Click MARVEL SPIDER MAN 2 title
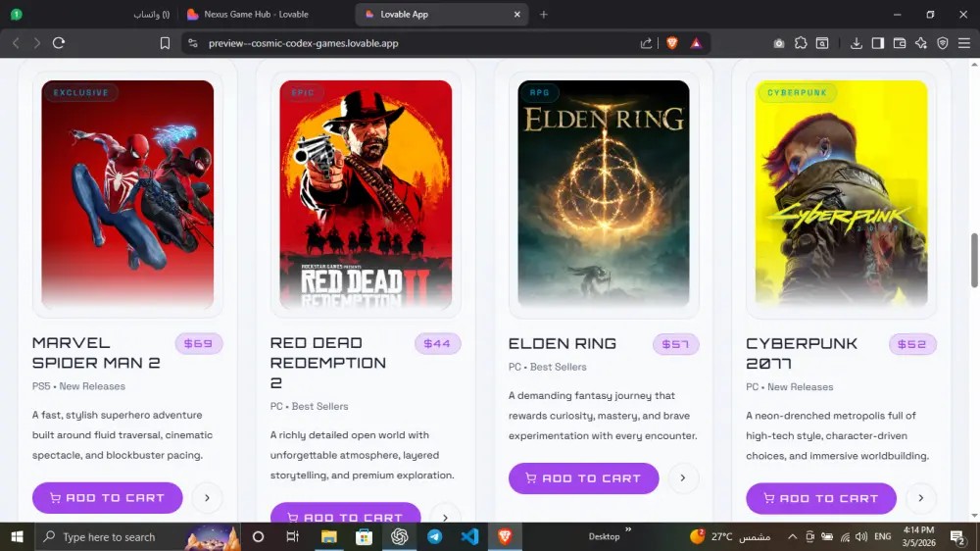 coord(96,353)
